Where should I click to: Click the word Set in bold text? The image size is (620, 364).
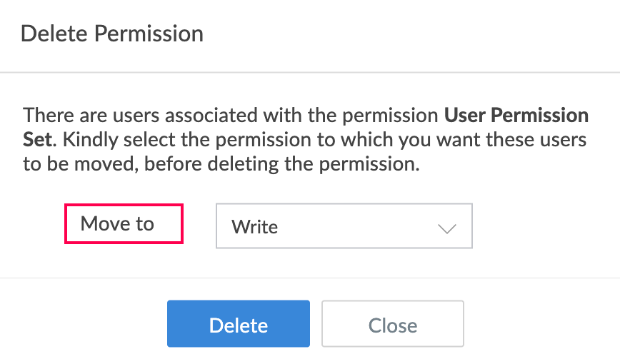[36, 138]
